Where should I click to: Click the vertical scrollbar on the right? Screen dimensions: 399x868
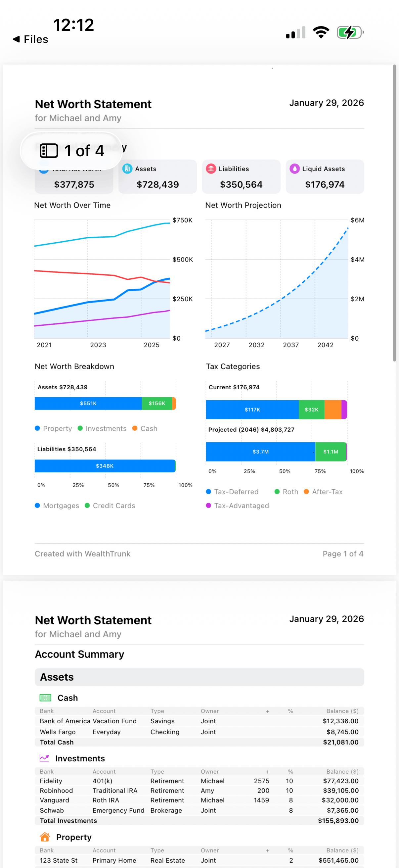click(x=394, y=213)
